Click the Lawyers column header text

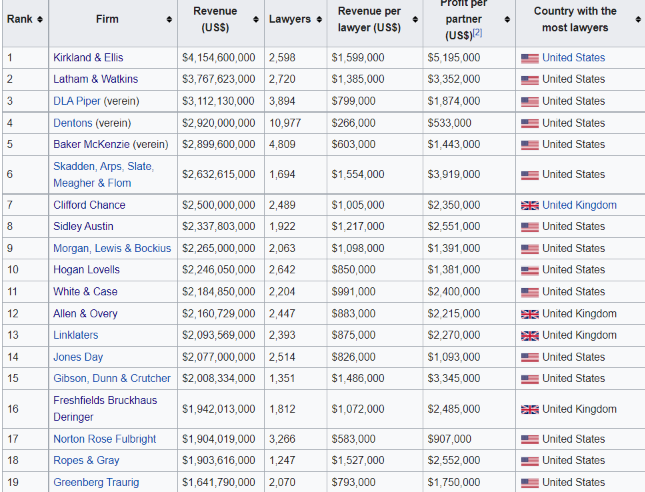point(290,19)
